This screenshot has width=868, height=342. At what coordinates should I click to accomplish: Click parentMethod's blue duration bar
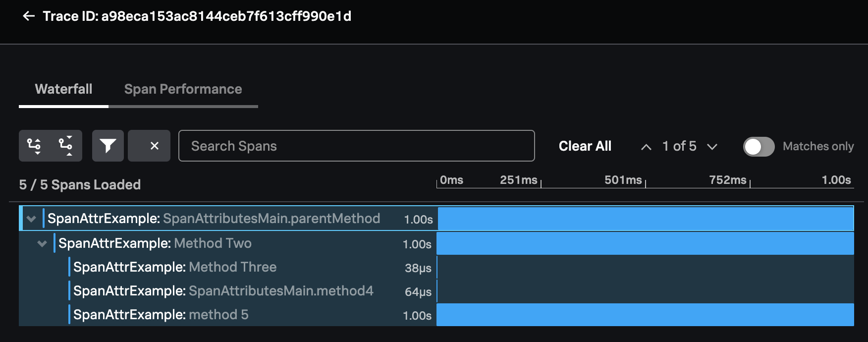(644, 218)
